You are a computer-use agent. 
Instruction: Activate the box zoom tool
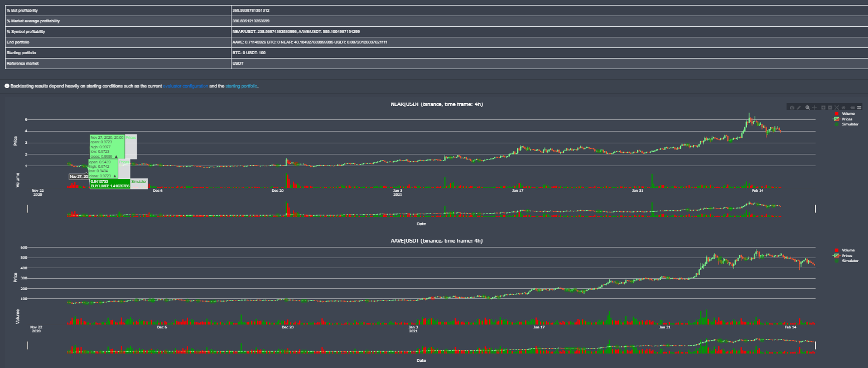[x=808, y=108]
